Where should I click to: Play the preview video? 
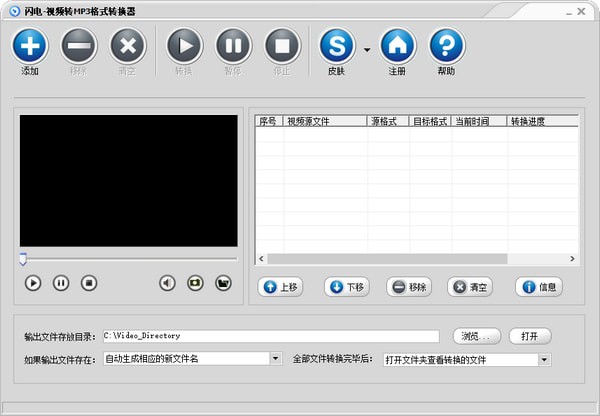[x=33, y=283]
